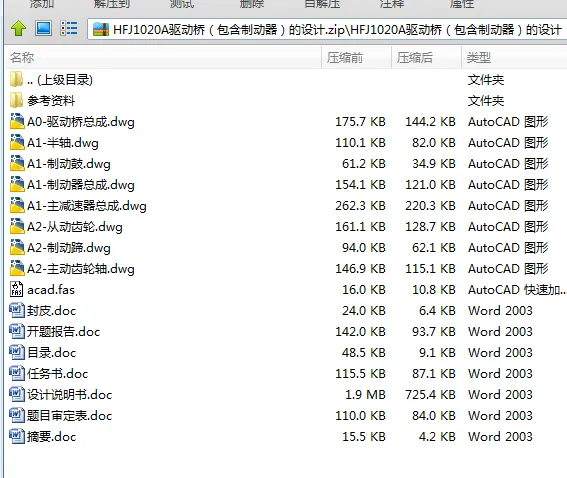This screenshot has height=478, width=567.
Task: Select the 参考资料 folder name
Action: point(51,101)
